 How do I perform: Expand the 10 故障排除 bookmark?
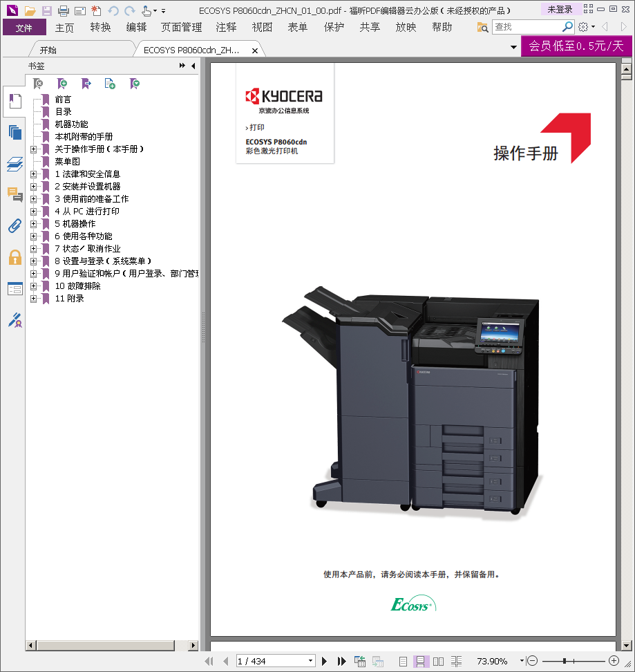tap(33, 286)
